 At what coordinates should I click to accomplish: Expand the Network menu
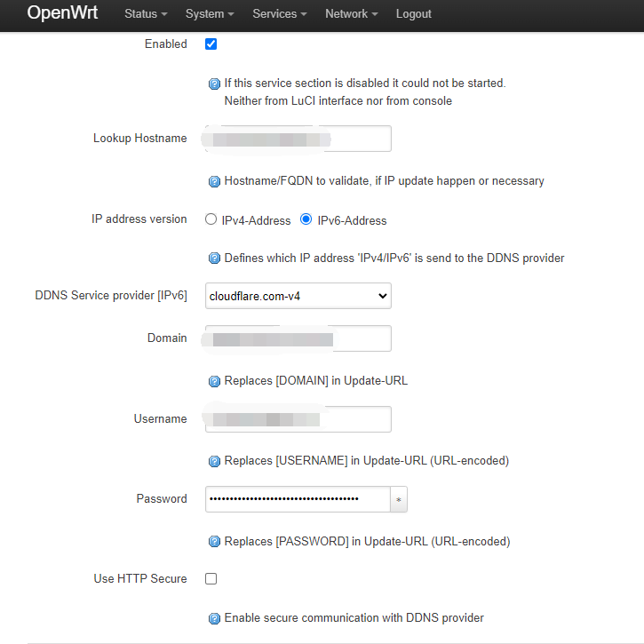[351, 14]
